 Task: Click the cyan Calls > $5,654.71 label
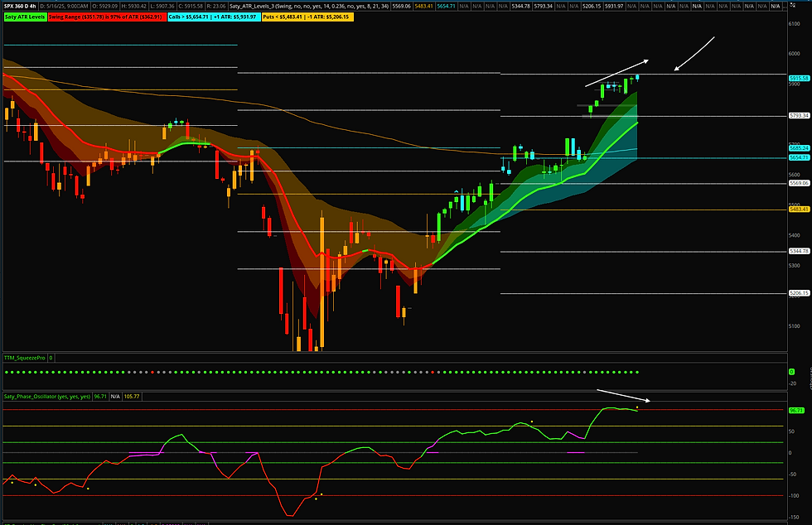pyautogui.click(x=214, y=17)
